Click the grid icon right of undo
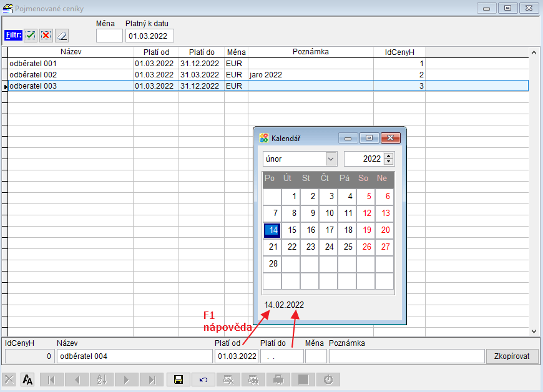 tap(228, 380)
